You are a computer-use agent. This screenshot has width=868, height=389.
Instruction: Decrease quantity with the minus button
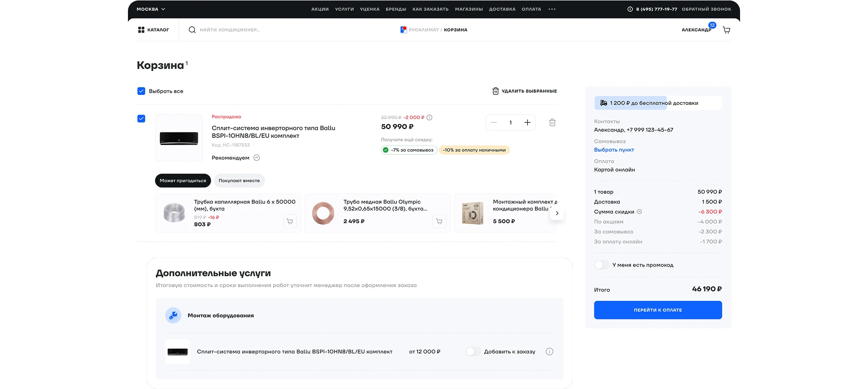(494, 122)
